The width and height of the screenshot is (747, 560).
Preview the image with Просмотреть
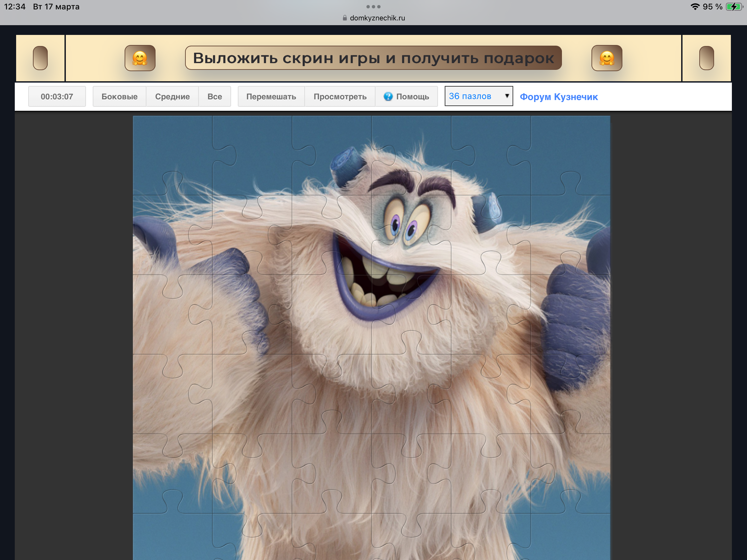coord(340,97)
